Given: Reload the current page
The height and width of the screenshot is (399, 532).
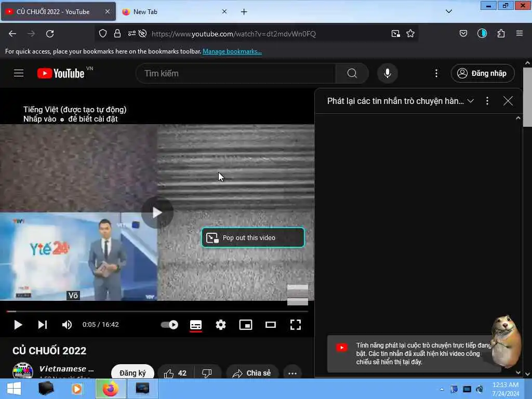Looking at the screenshot, I should (x=50, y=34).
